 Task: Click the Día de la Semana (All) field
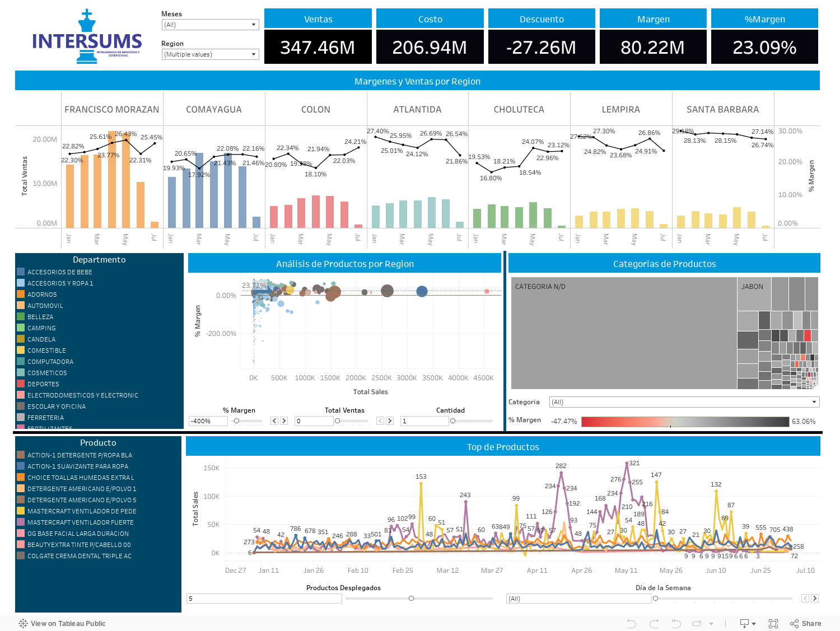pos(578,599)
